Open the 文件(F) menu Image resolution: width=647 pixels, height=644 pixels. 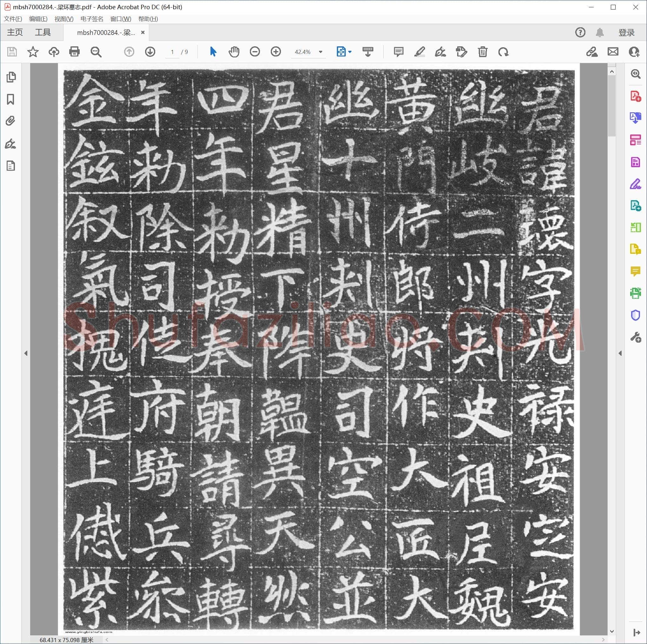pyautogui.click(x=13, y=19)
